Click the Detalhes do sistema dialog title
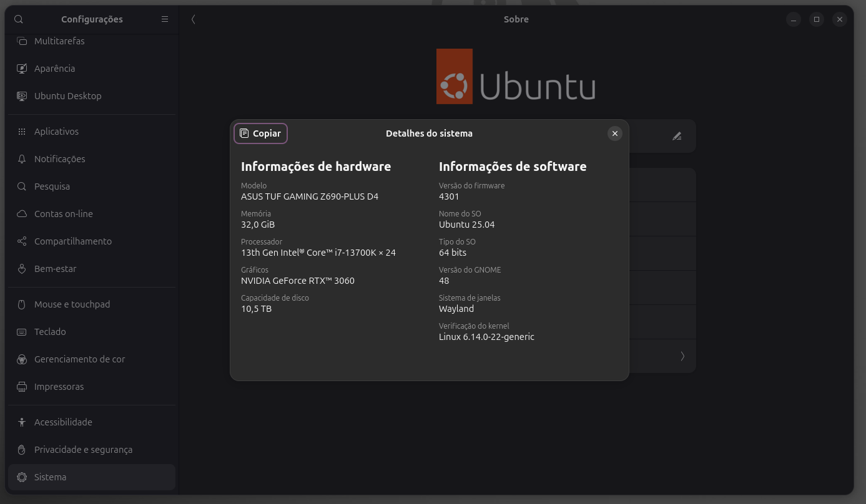866x504 pixels. tap(429, 133)
